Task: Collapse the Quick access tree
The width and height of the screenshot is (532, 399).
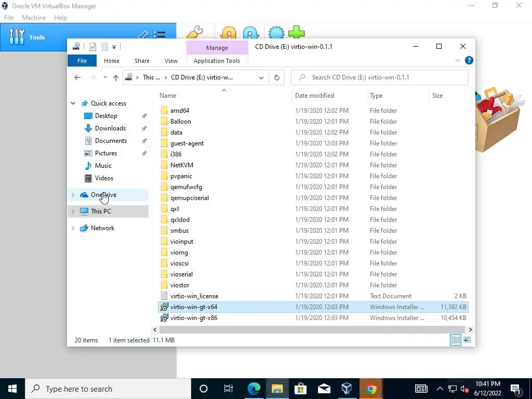Action: [x=73, y=103]
